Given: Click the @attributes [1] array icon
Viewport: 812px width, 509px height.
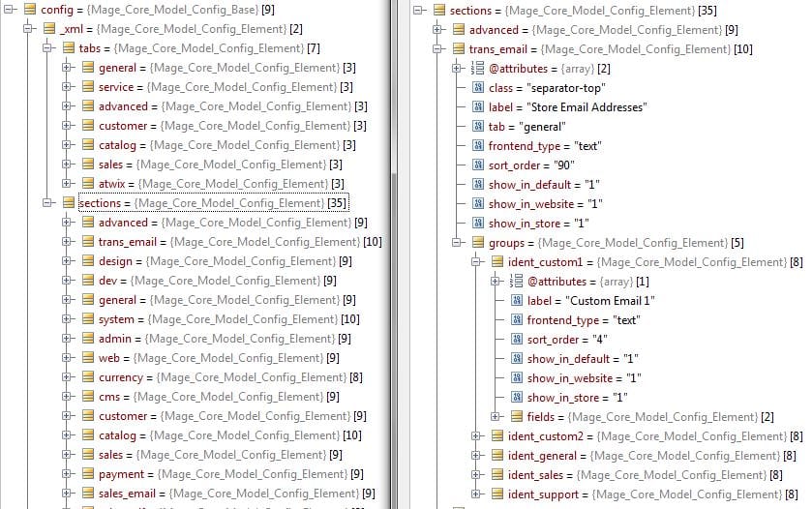Looking at the screenshot, I should [516, 282].
